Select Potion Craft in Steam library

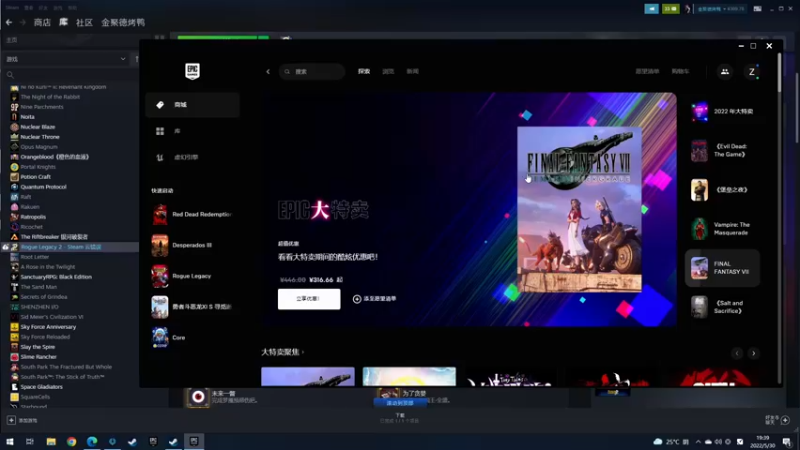click(x=35, y=177)
